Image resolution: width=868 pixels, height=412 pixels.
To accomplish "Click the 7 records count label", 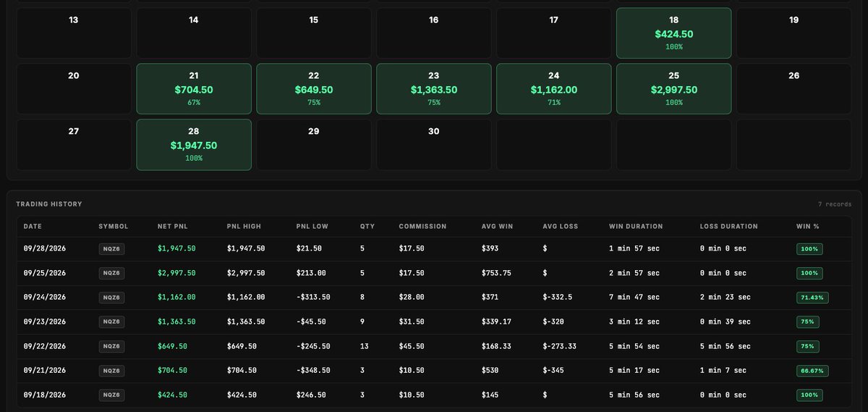I will coord(835,204).
